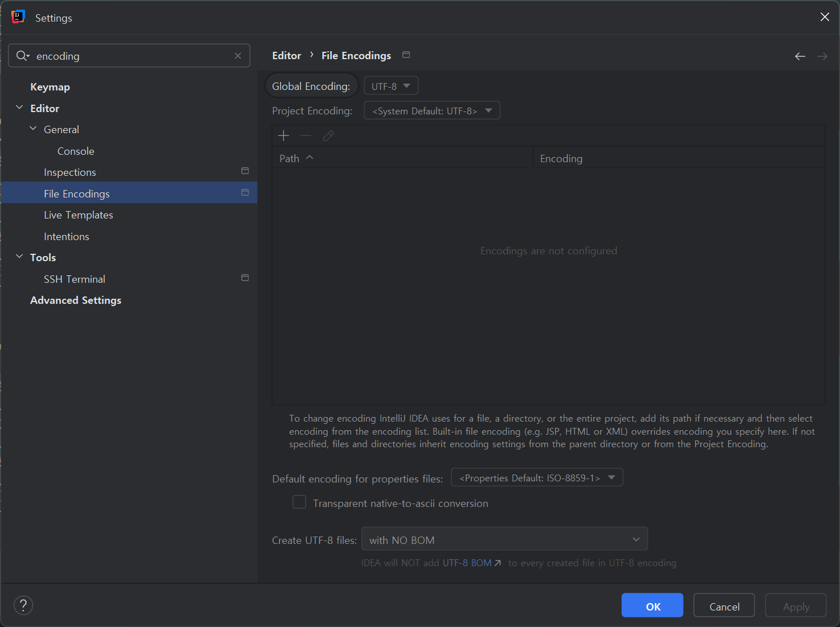Click the search magnifier icon

pyautogui.click(x=23, y=56)
